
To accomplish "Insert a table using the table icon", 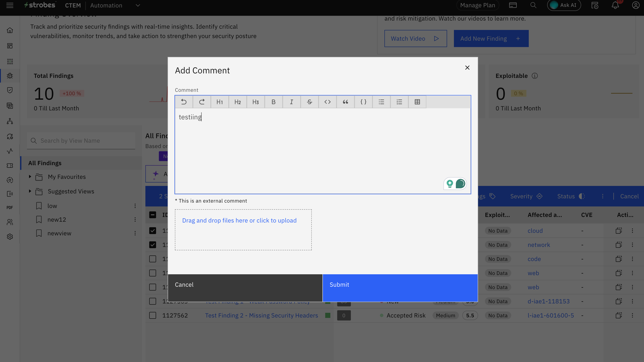I will tap(417, 102).
